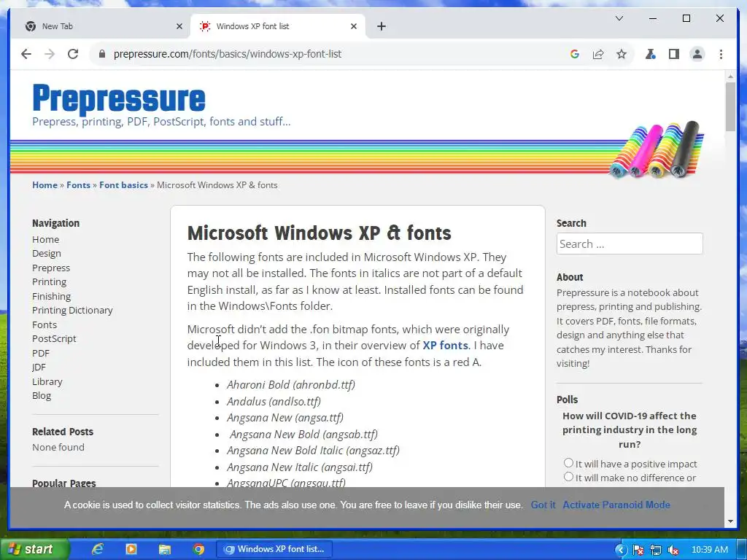This screenshot has width=747, height=560.
Task: Close the Windows XP font list tab
Action: coord(354,26)
